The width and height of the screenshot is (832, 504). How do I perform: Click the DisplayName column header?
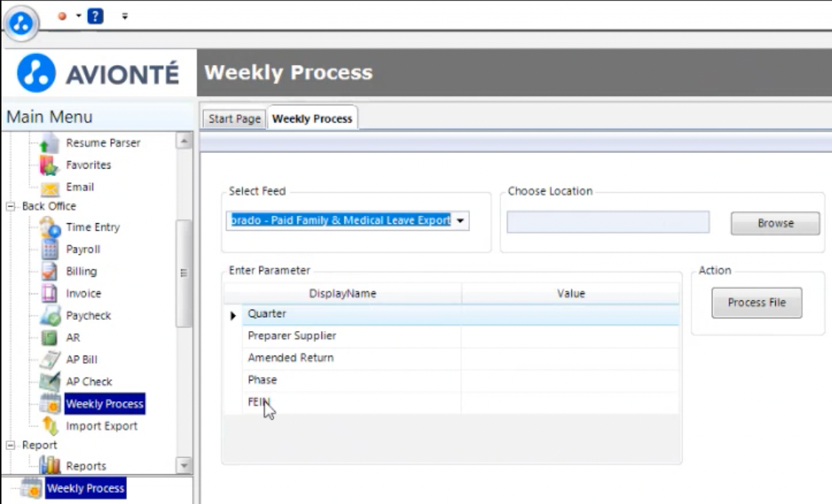pos(343,293)
